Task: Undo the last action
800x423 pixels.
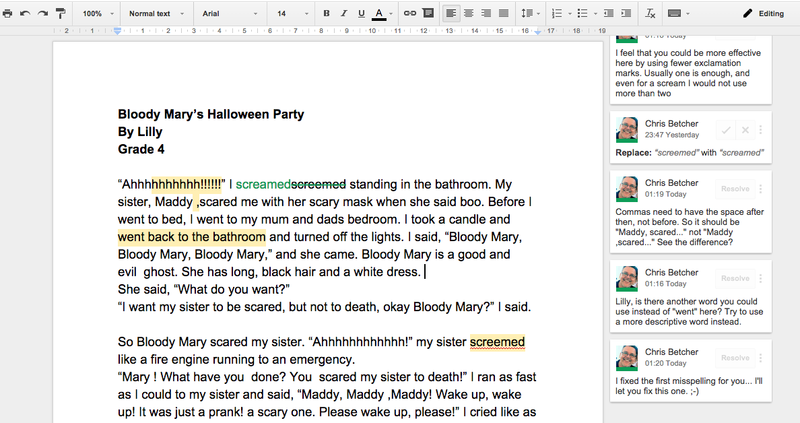Action: click(25, 14)
